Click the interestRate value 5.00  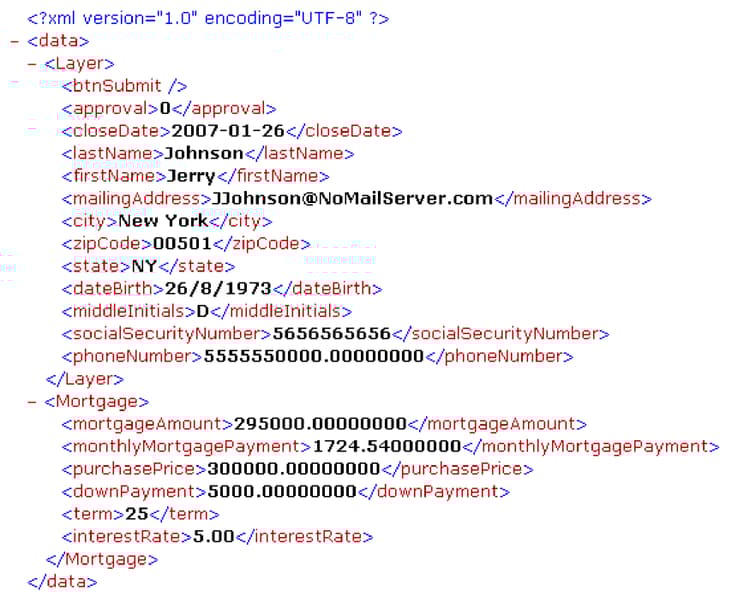tap(214, 537)
